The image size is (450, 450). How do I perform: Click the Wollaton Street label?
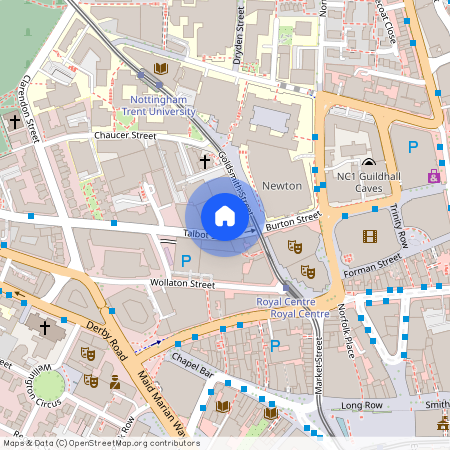183,284
